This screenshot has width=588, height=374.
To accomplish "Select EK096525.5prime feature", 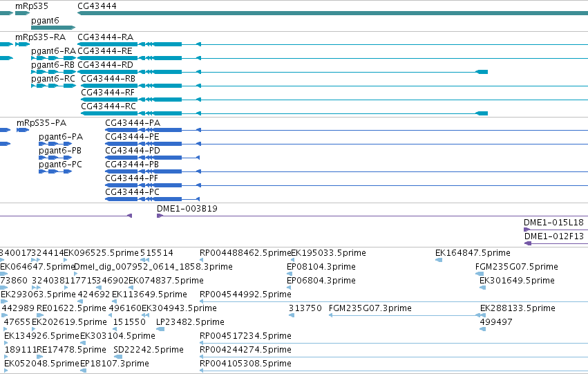I will 101,253.
